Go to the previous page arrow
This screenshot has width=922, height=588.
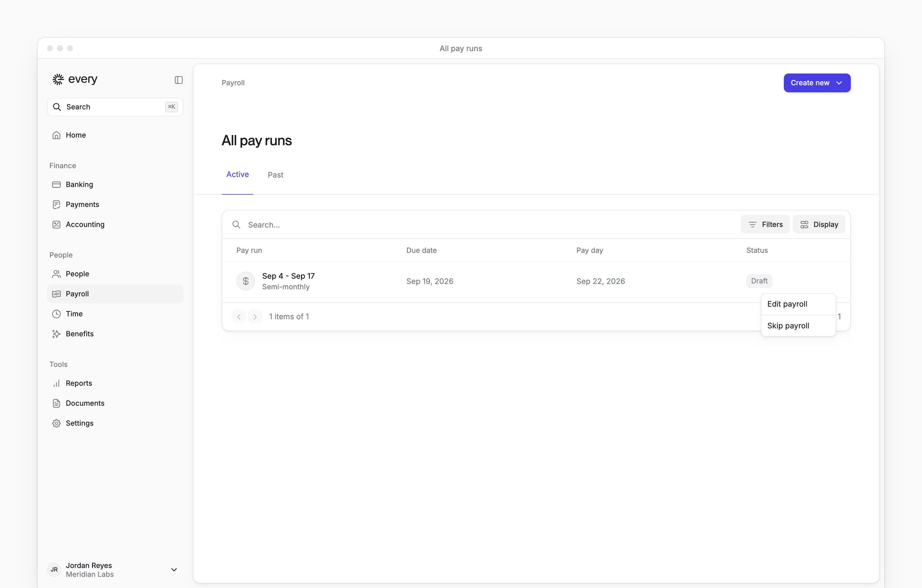click(x=238, y=317)
